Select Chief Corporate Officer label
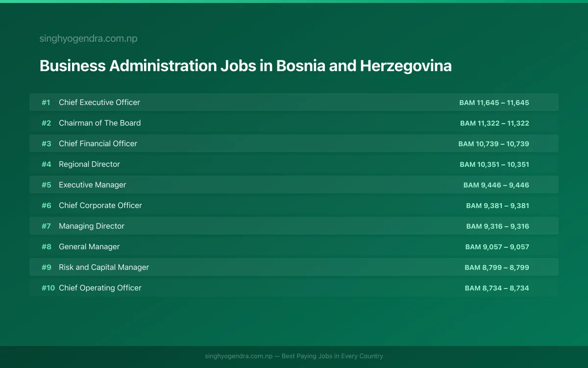Image resolution: width=588 pixels, height=368 pixels. (100, 206)
